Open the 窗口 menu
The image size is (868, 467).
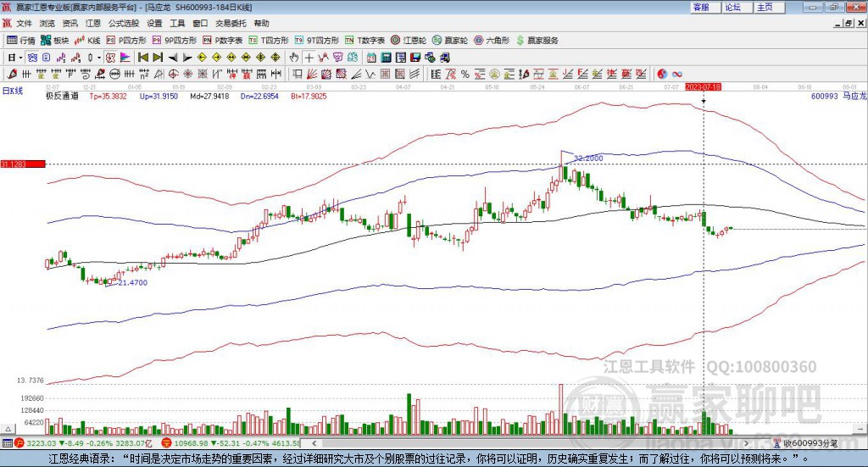coord(200,23)
